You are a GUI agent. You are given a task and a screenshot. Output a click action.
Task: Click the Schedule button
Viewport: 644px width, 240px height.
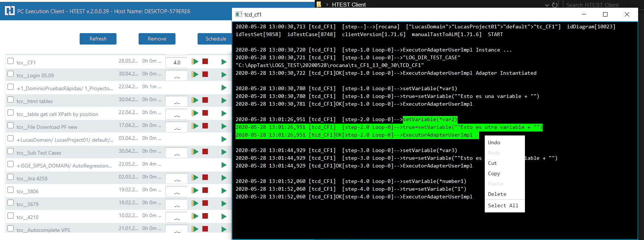pyautogui.click(x=216, y=39)
